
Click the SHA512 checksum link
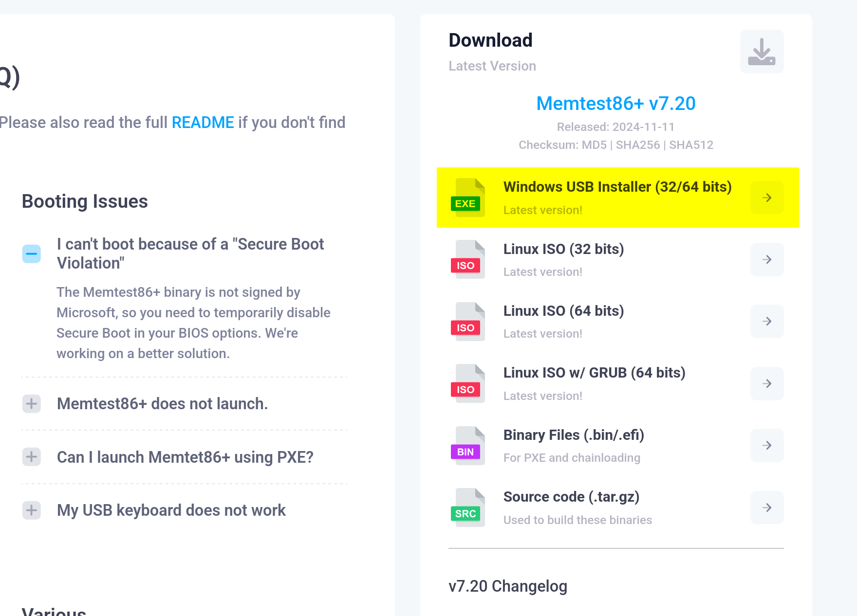(691, 145)
